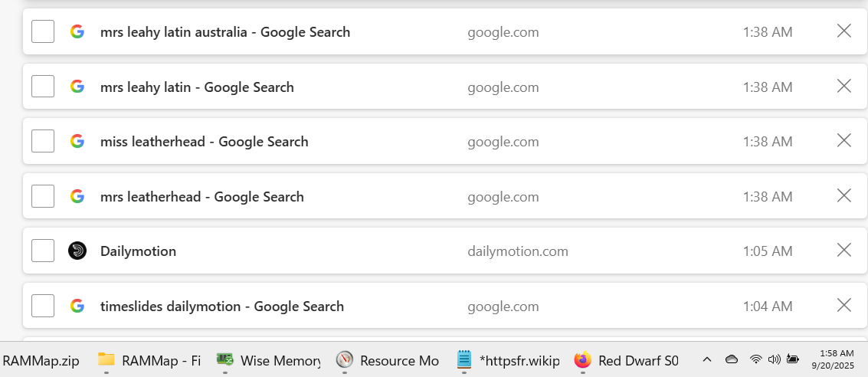Switch to Resource Monitor in taskbar

click(x=388, y=360)
